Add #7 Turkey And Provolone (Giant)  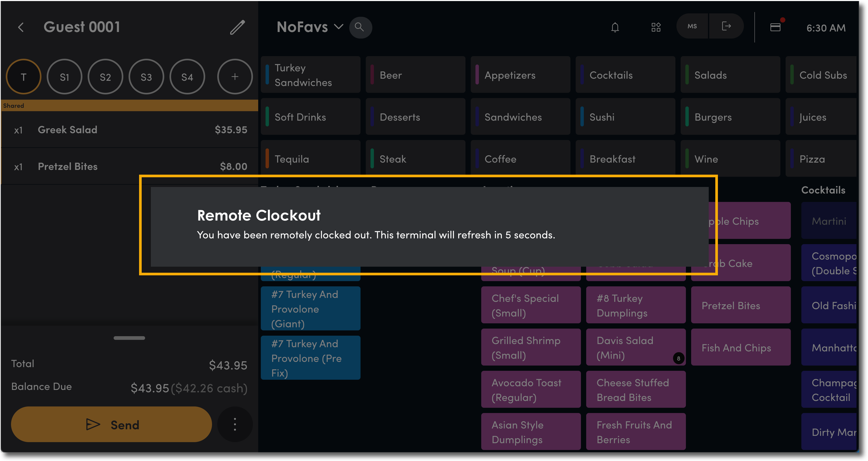tap(310, 308)
